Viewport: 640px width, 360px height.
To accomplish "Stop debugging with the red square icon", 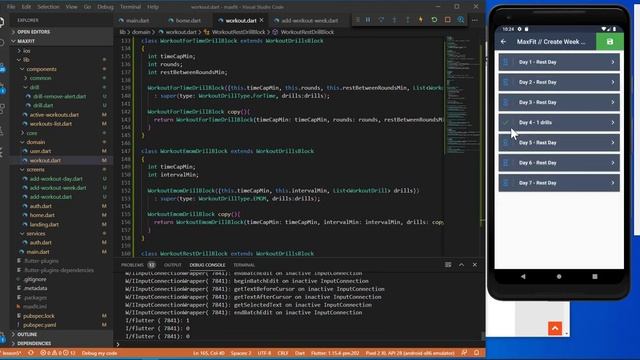I will (x=447, y=20).
